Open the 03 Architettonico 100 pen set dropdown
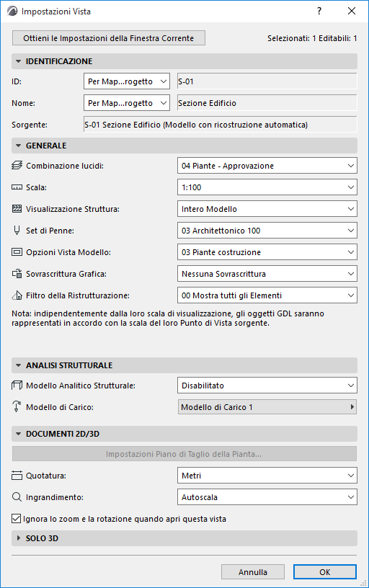This screenshot has width=369, height=588. [x=267, y=231]
